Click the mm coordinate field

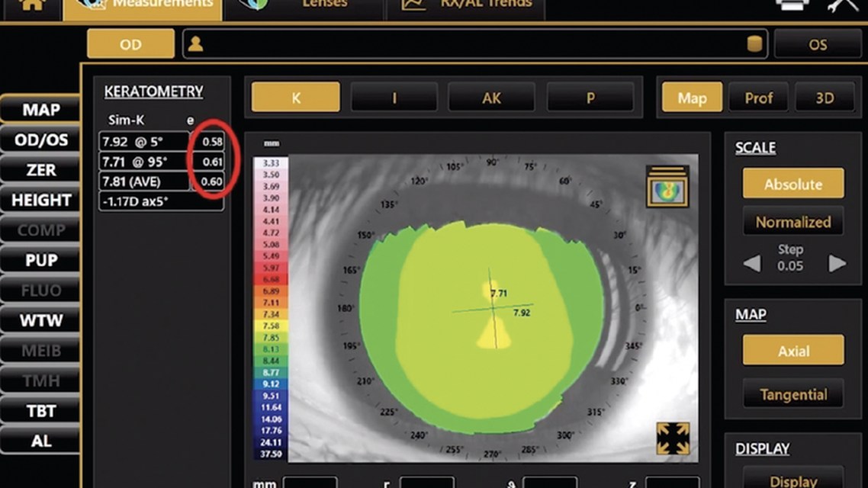click(310, 483)
